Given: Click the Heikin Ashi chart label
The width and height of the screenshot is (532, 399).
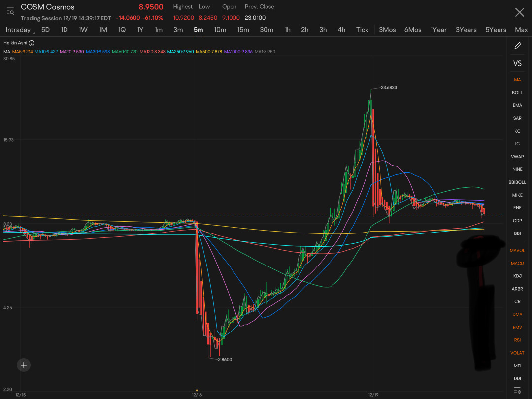Looking at the screenshot, I should click(x=15, y=43).
